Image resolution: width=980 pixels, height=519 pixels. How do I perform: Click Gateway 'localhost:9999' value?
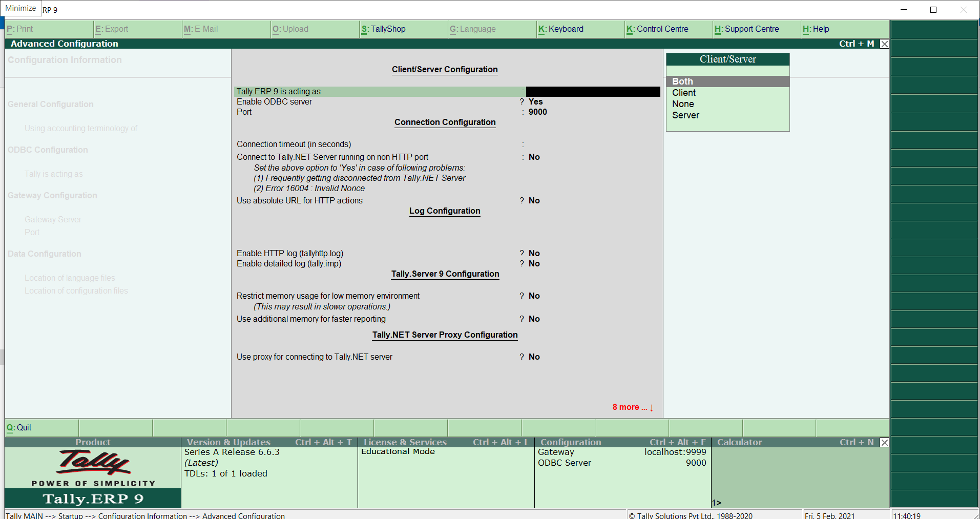point(675,452)
